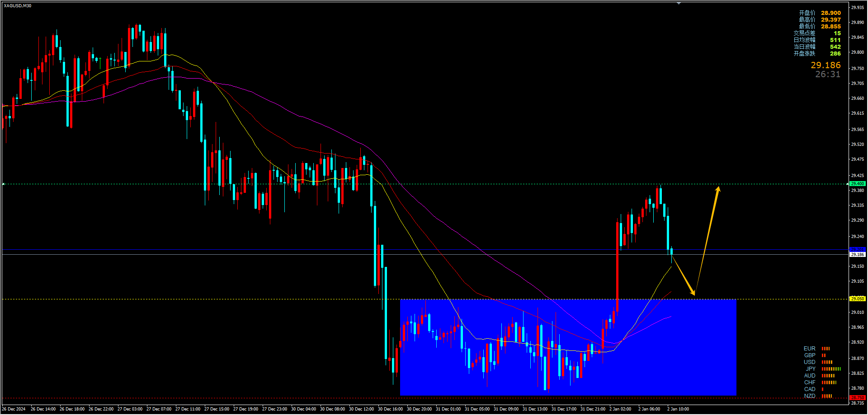Image resolution: width=868 pixels, height=415 pixels.
Task: Select the 开盘价 label in info panel
Action: (807, 13)
